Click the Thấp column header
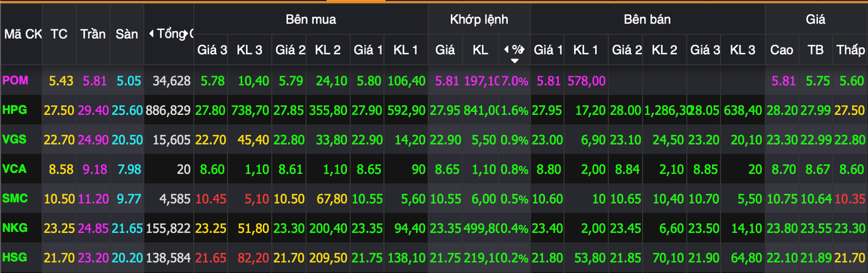Screen dimensions: 868x273 tap(851, 50)
